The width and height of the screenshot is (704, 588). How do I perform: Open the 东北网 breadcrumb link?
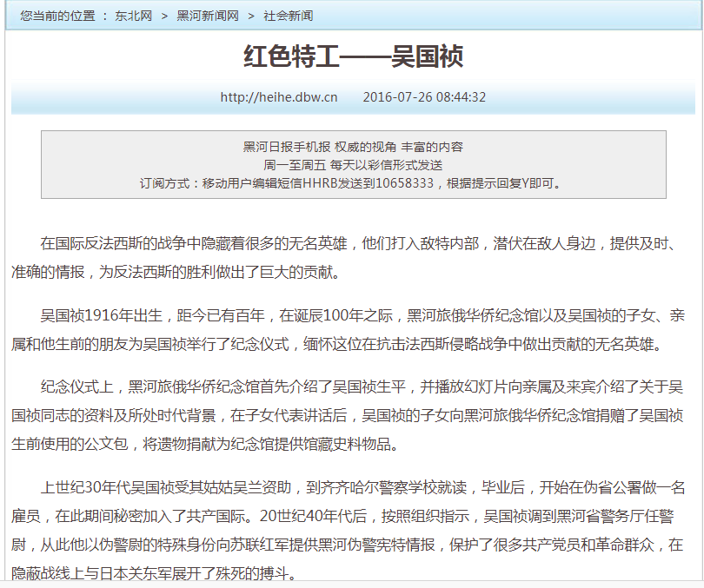pos(133,17)
